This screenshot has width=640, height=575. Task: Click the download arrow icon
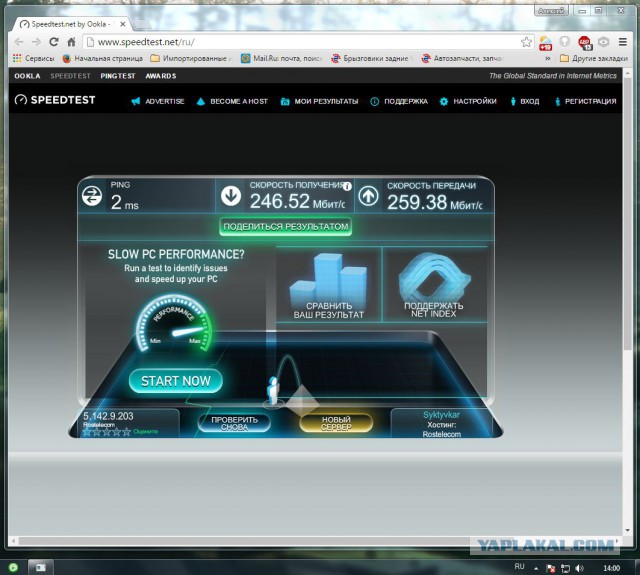(231, 195)
